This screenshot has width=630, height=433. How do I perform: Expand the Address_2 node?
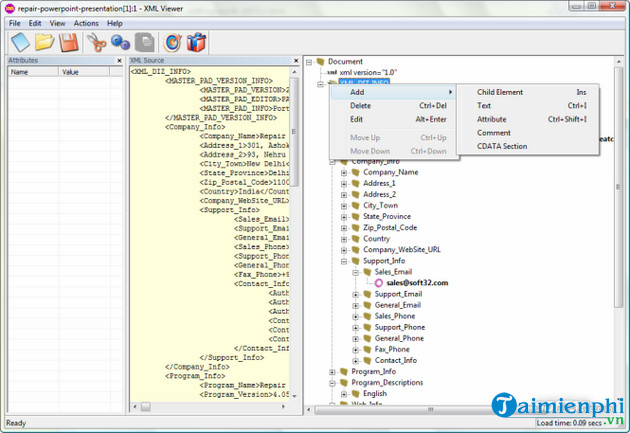tap(344, 195)
